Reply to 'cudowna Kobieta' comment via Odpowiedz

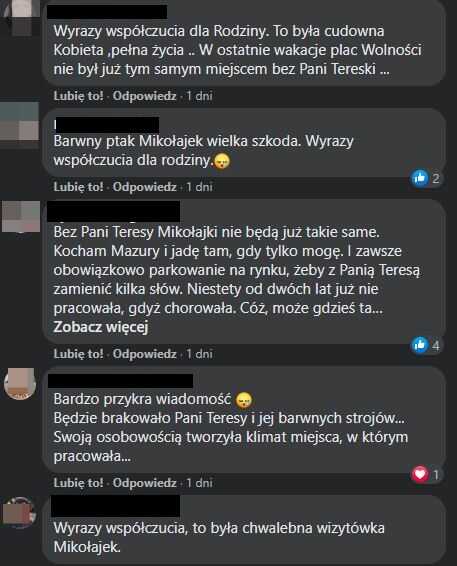coord(144,96)
